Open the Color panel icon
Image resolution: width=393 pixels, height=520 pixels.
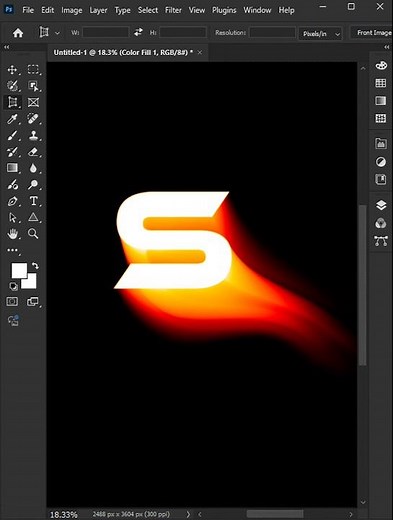381,65
